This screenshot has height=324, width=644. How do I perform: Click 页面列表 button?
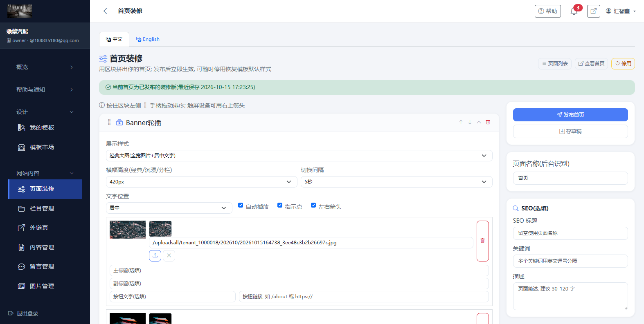[555, 64]
